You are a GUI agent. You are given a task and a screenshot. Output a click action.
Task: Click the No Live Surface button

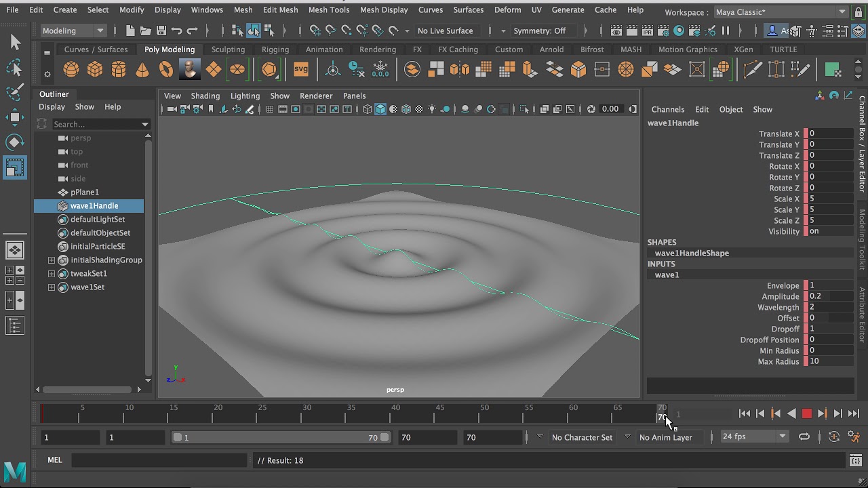[445, 30]
